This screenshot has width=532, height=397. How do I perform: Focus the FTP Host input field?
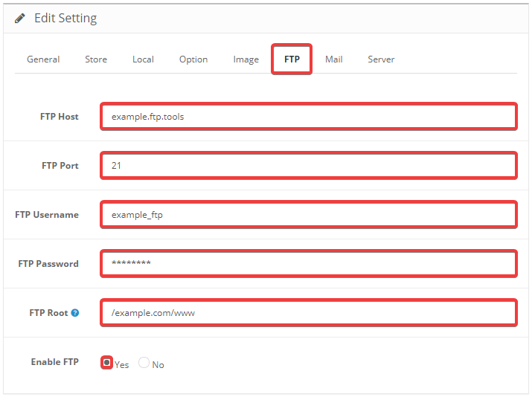tap(308, 117)
